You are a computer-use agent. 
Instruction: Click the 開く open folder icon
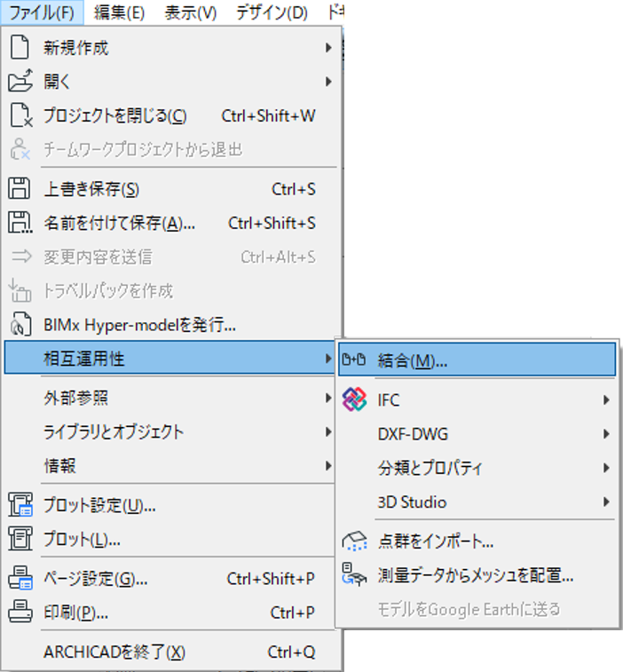(20, 81)
